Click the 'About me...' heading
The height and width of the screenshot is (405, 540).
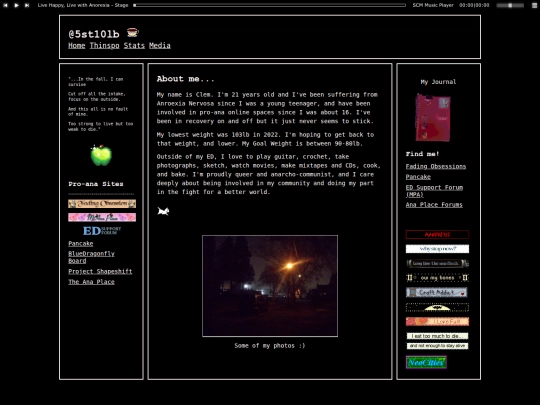(185, 79)
